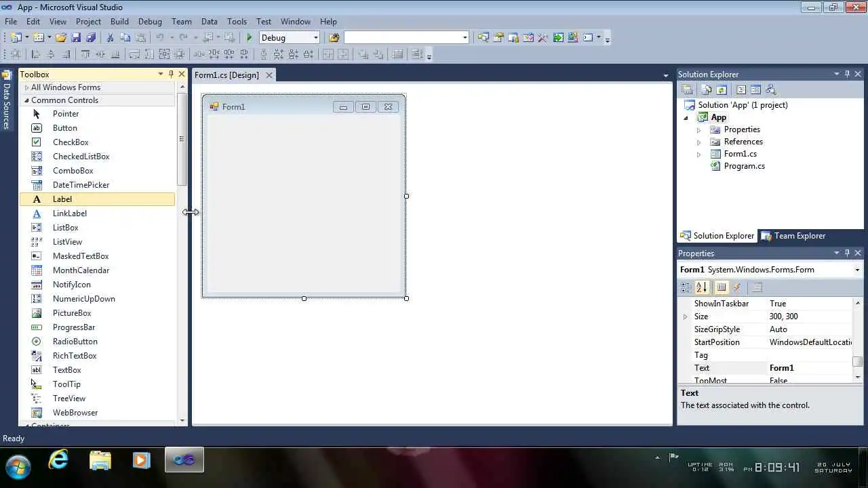
Task: Click the Cut scissors icon
Action: (110, 37)
